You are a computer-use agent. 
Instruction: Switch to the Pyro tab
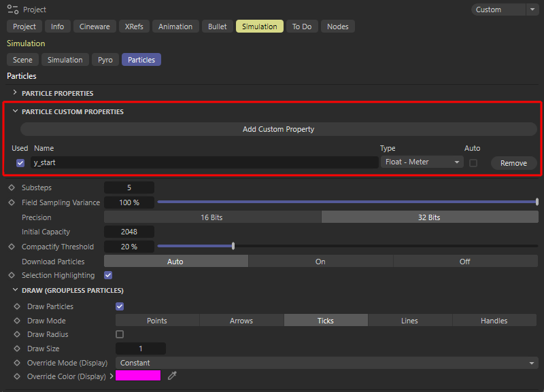click(105, 60)
